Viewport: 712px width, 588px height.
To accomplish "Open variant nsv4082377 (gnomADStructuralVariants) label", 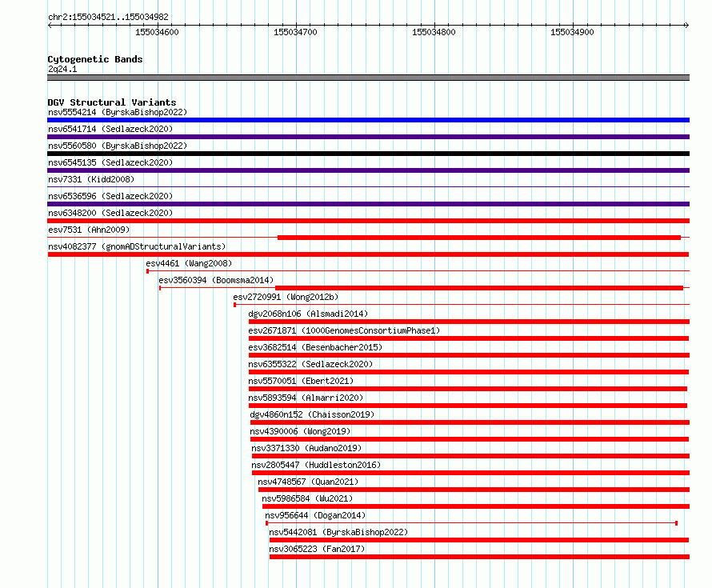I will pyautogui.click(x=137, y=246).
